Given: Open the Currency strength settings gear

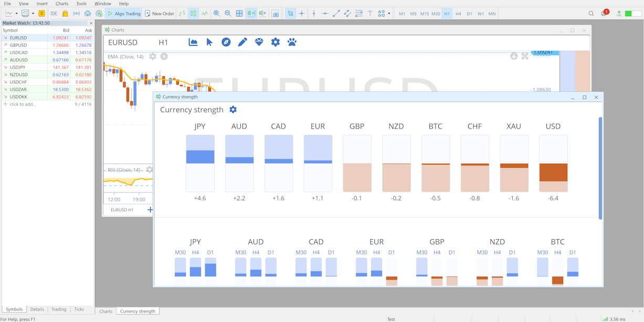Looking at the screenshot, I should [233, 110].
